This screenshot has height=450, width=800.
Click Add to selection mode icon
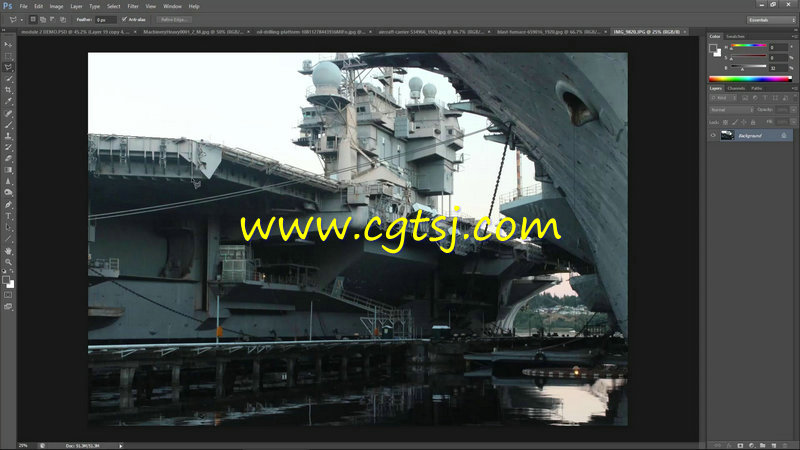pyautogui.click(x=43, y=19)
